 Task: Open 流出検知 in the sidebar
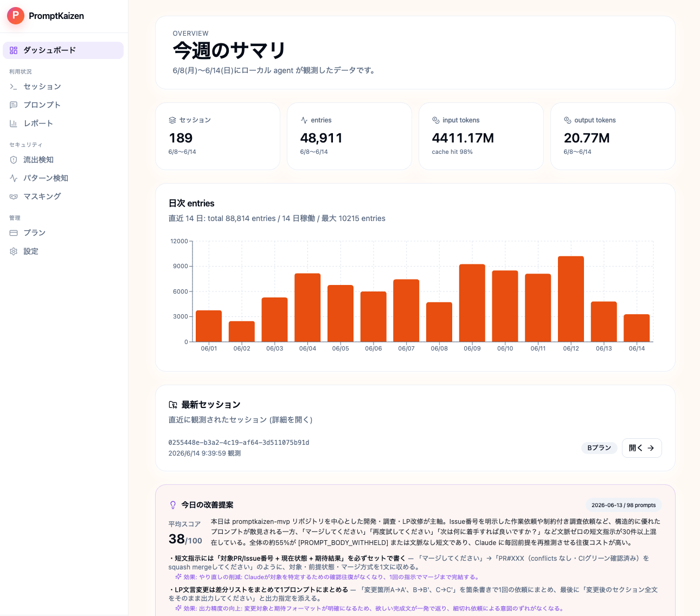63,160
